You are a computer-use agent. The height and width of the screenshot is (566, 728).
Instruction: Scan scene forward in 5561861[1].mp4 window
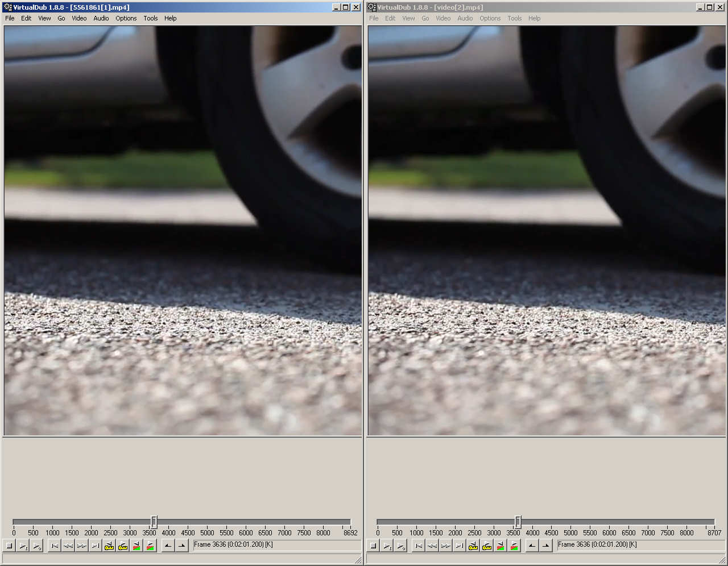[x=150, y=546]
